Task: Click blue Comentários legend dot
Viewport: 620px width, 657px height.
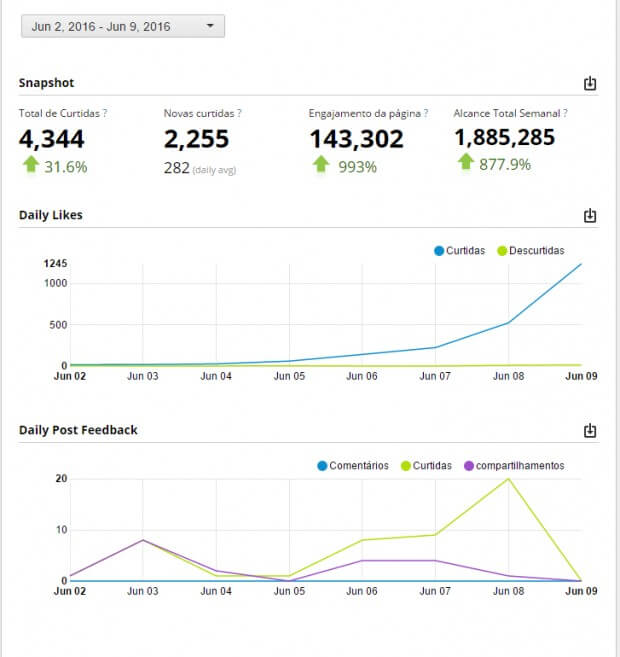Action: click(322, 466)
